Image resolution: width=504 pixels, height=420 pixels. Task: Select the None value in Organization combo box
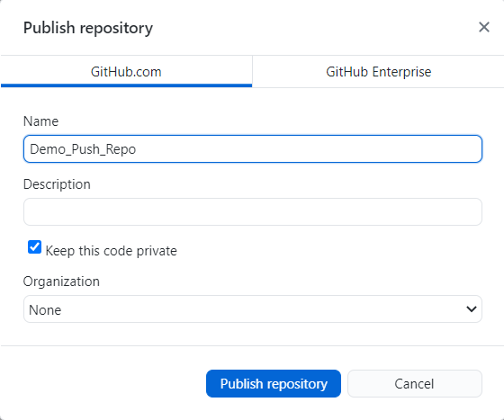45,310
